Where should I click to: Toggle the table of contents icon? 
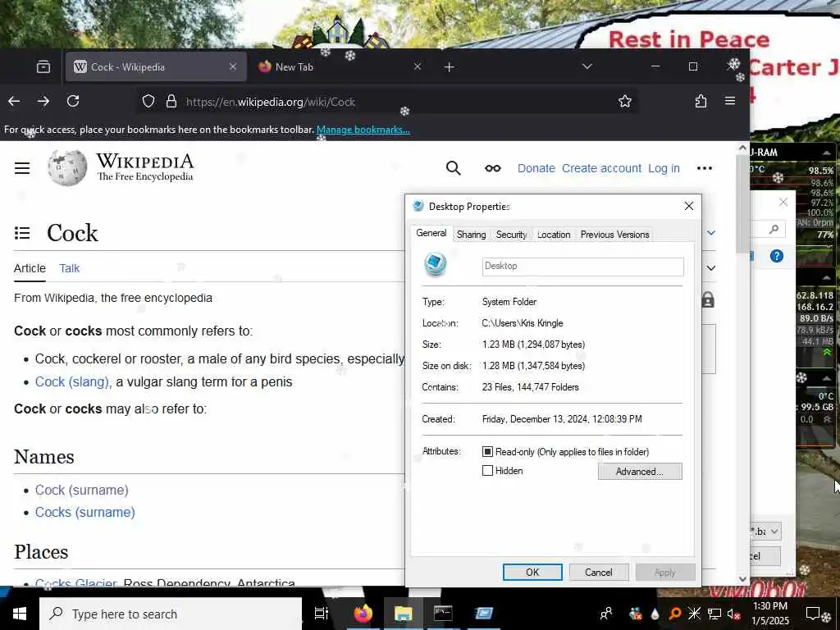(22, 233)
